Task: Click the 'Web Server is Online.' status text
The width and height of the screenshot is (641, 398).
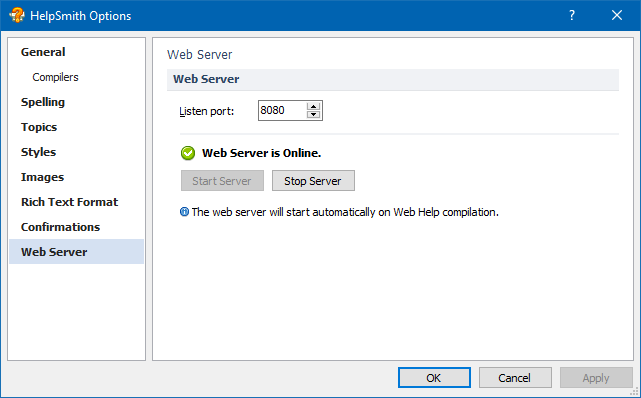Action: (261, 153)
